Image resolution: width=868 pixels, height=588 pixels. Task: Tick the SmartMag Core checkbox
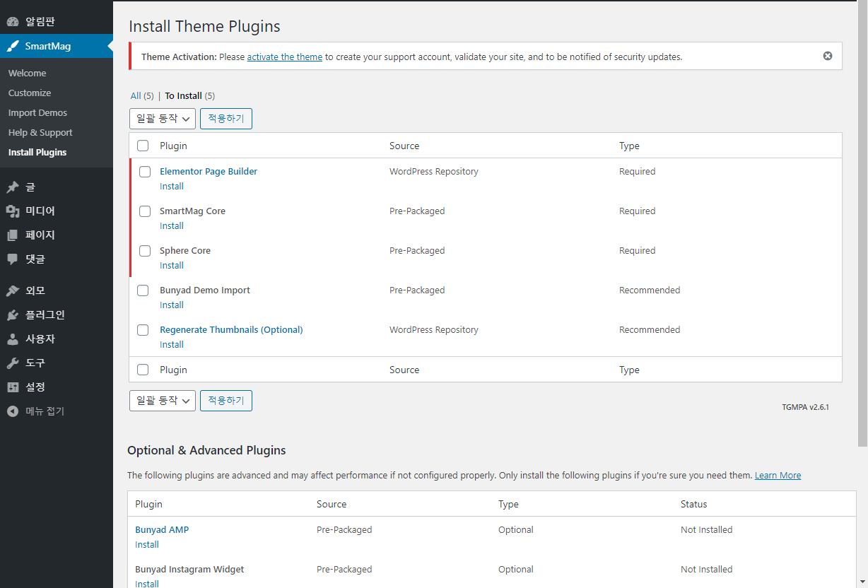145,211
